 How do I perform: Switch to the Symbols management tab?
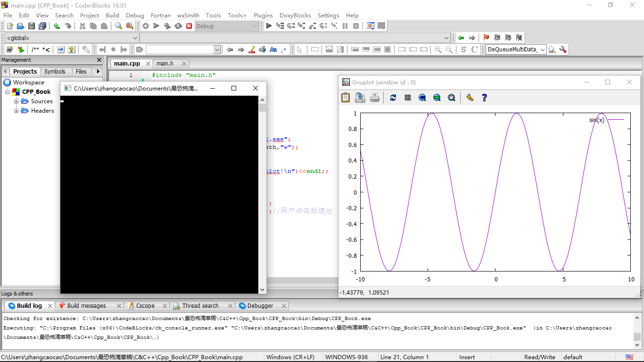[x=55, y=72]
